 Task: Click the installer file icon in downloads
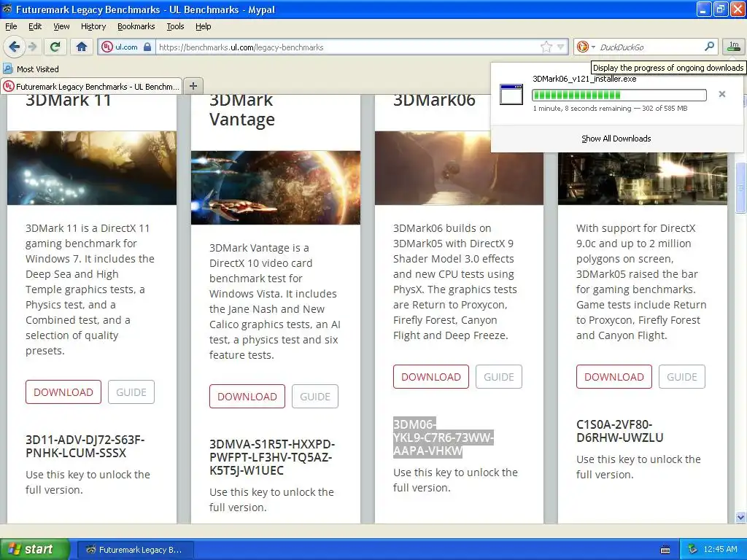click(511, 94)
